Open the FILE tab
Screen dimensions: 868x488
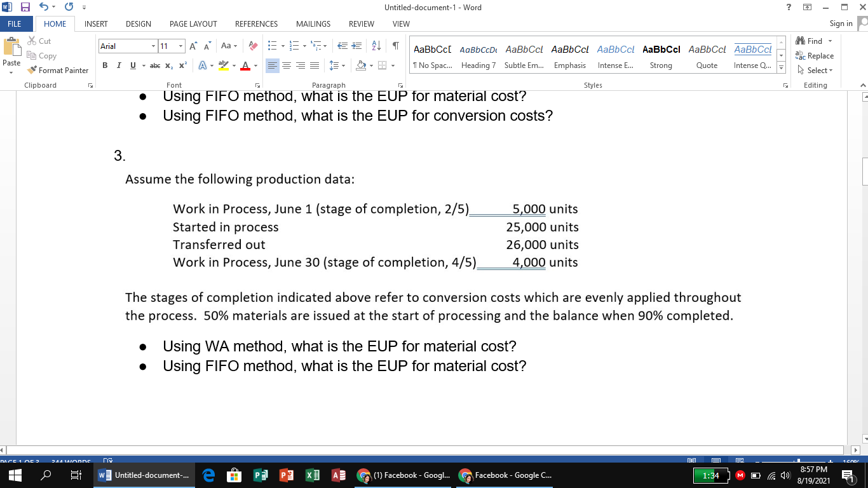point(14,24)
